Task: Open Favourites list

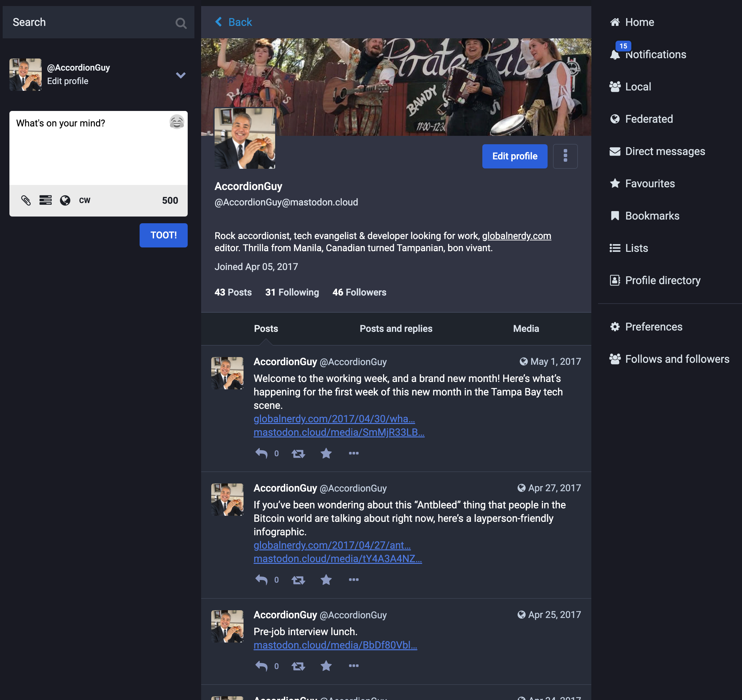Action: [642, 184]
